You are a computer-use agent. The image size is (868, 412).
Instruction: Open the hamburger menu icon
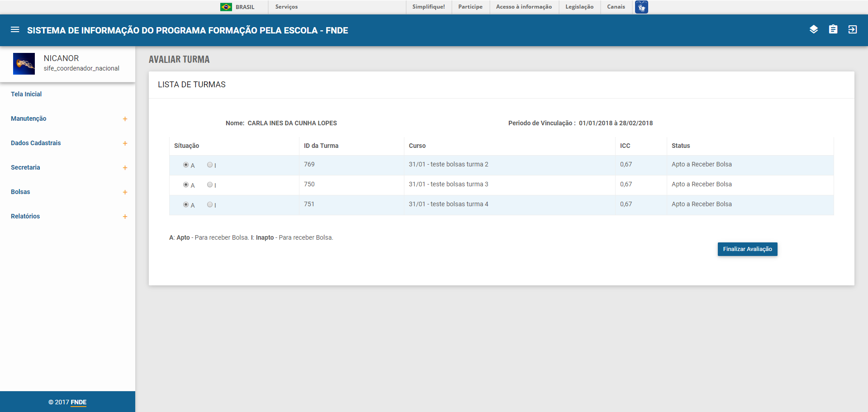[x=15, y=30]
